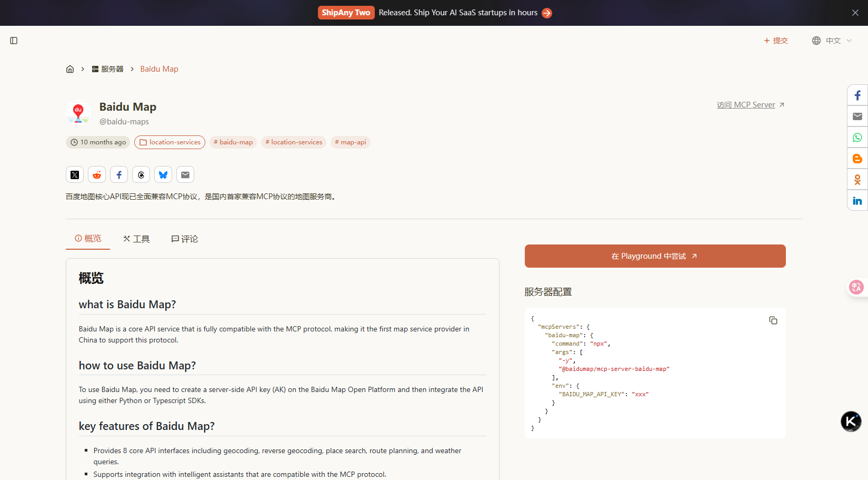Screen dimensions: 868x480
Task: Share via Blogger in right sidebar
Action: pos(857,159)
